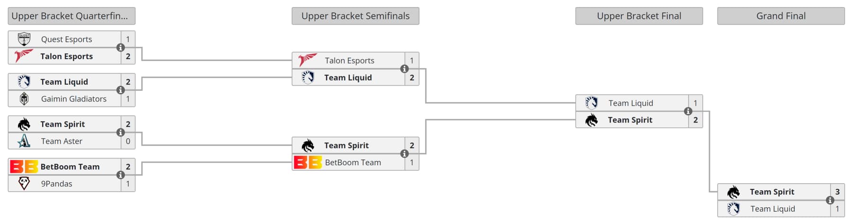Select the Upper Bracket Semifinals header
Viewport: 868px width, 222px height.
point(355,16)
